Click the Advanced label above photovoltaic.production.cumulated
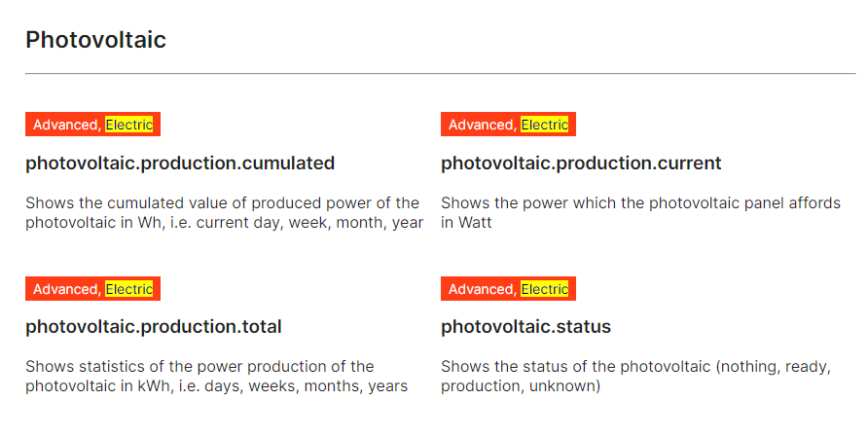Viewport: 868px width, 436px height. (x=65, y=125)
